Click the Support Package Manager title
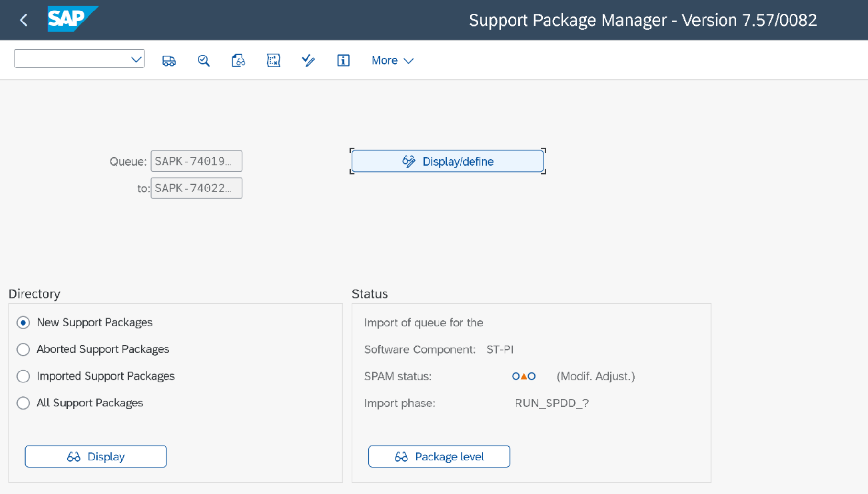The height and width of the screenshot is (494, 868). pyautogui.click(x=643, y=20)
